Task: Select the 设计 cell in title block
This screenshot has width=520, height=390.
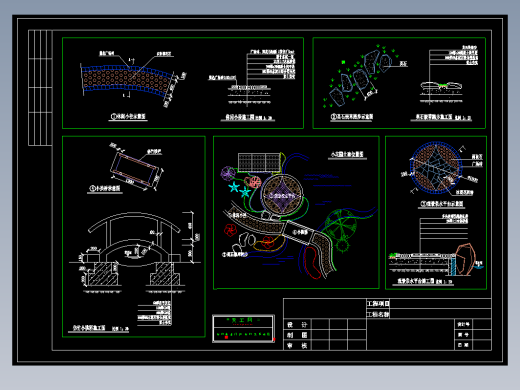Action: 297,324
